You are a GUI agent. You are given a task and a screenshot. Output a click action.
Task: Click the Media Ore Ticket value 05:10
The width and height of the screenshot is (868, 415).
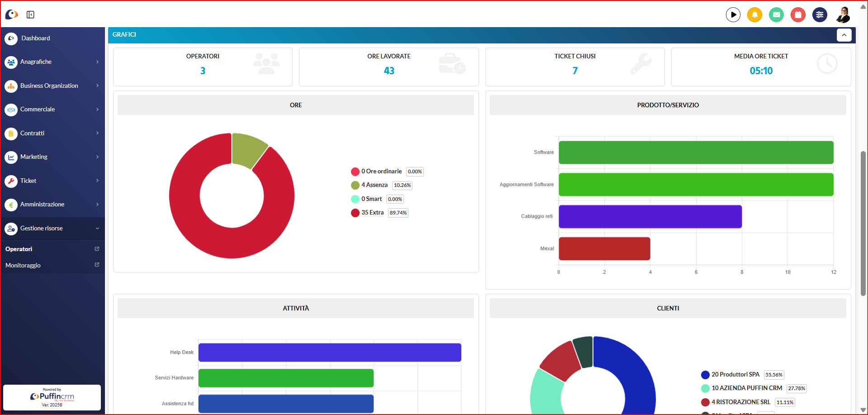point(761,71)
